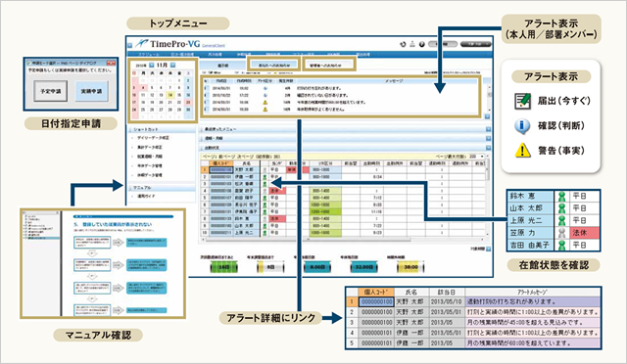
Task: Switch to あなたへのお知らせ tab
Action: click(274, 65)
